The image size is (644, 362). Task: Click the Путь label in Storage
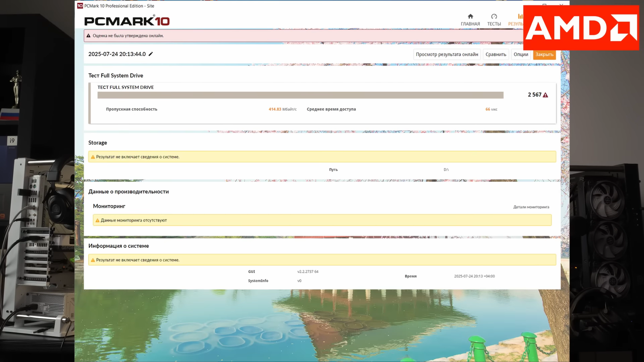pyautogui.click(x=333, y=170)
